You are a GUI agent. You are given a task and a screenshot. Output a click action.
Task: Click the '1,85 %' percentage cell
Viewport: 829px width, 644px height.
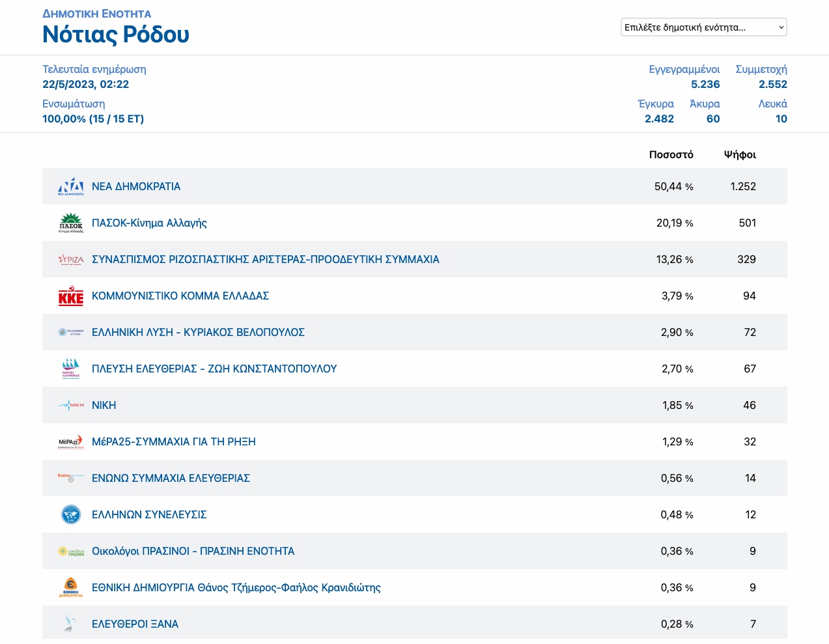(x=678, y=405)
